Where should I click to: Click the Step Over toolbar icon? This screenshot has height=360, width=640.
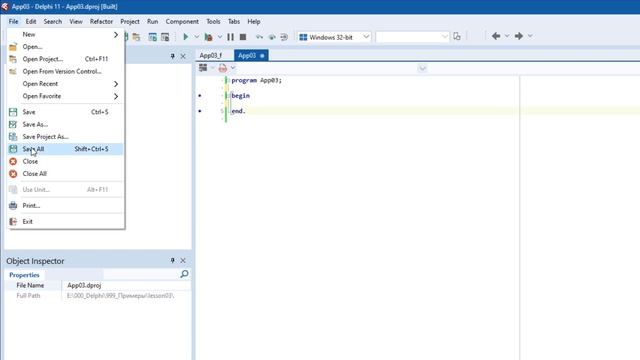click(x=272, y=37)
